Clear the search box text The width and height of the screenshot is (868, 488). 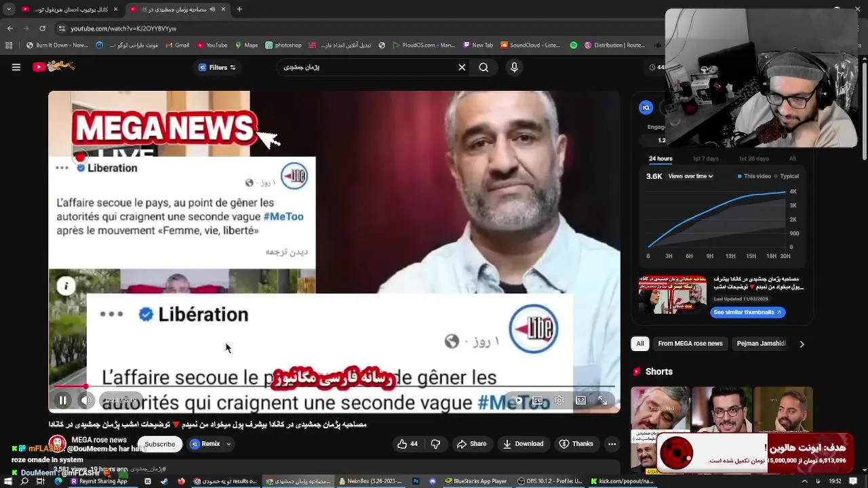tap(462, 67)
